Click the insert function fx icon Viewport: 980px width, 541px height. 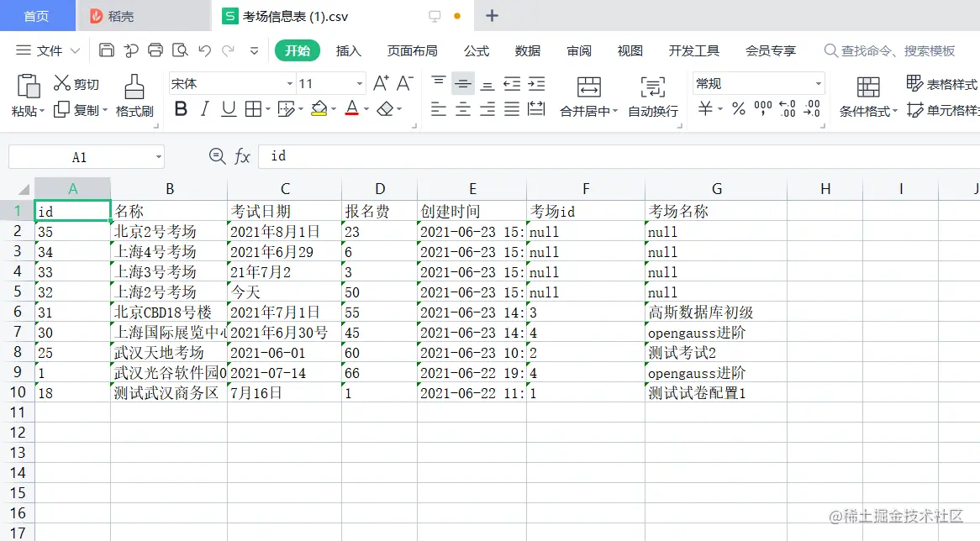pyautogui.click(x=243, y=156)
